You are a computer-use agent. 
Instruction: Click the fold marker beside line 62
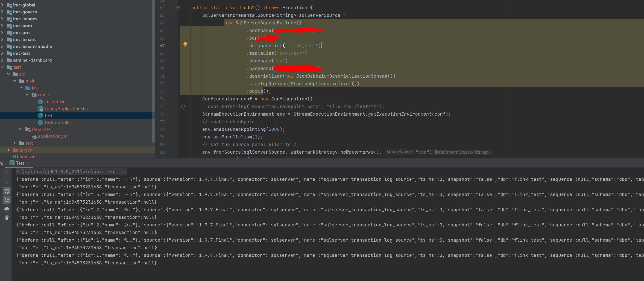pos(178,8)
